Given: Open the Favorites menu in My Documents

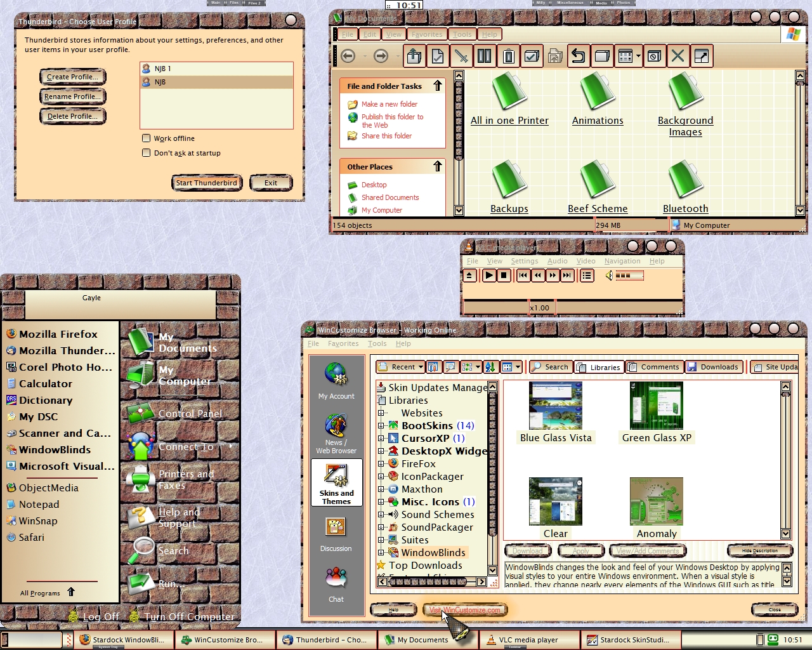Looking at the screenshot, I should (427, 34).
